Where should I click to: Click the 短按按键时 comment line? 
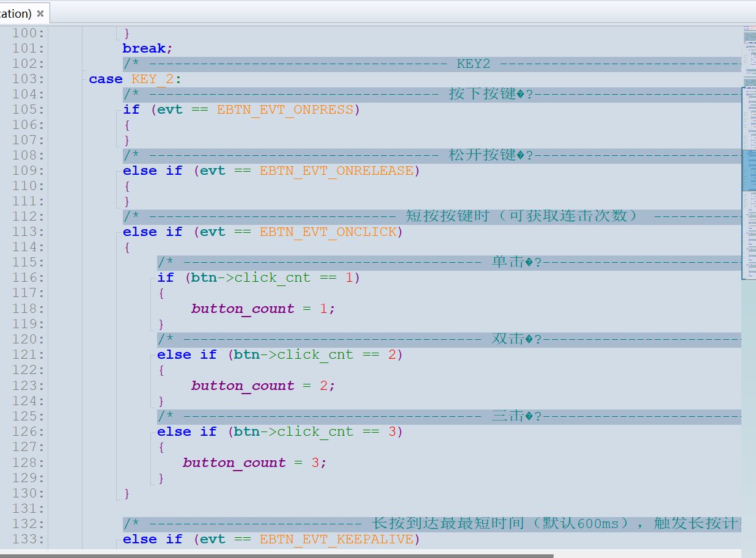432,216
